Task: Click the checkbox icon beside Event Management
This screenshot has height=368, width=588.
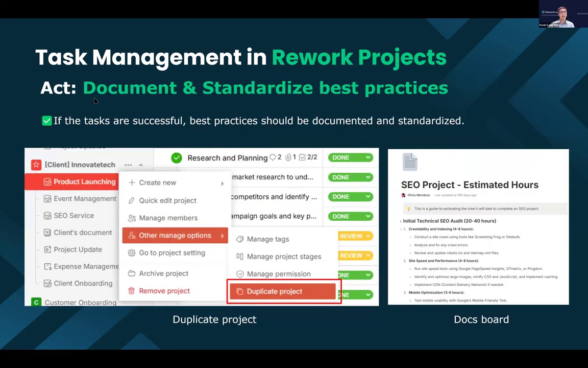Action: 47,199
